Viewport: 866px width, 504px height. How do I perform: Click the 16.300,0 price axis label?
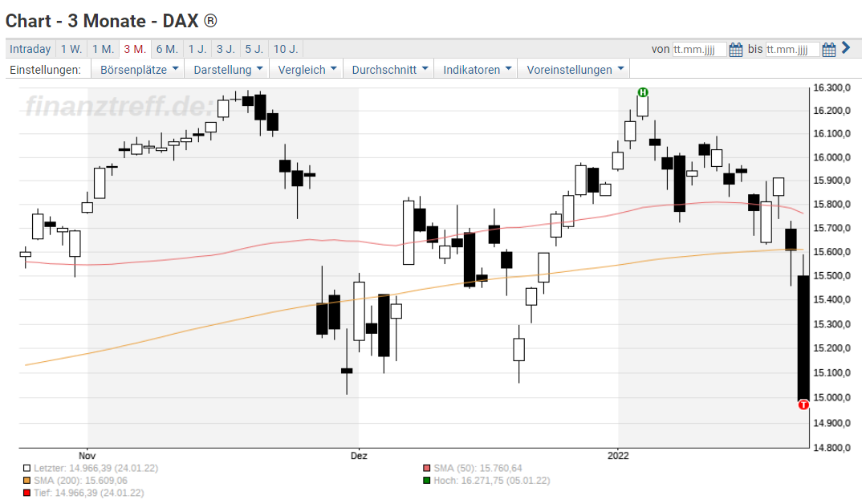coord(831,87)
